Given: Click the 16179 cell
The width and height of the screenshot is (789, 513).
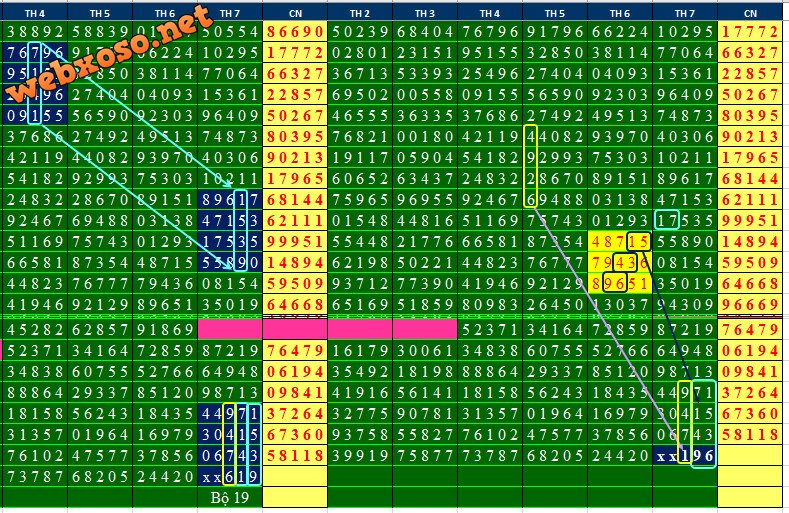Looking at the screenshot, I should coord(360,350).
